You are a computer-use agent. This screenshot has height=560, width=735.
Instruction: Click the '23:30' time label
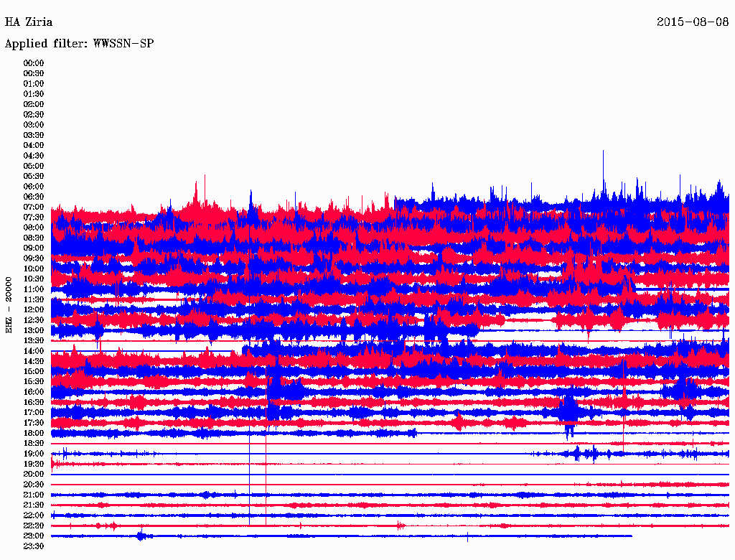[34, 546]
